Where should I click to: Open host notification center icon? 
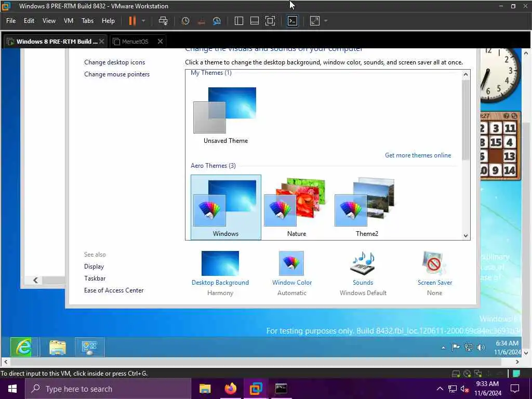[515, 389]
